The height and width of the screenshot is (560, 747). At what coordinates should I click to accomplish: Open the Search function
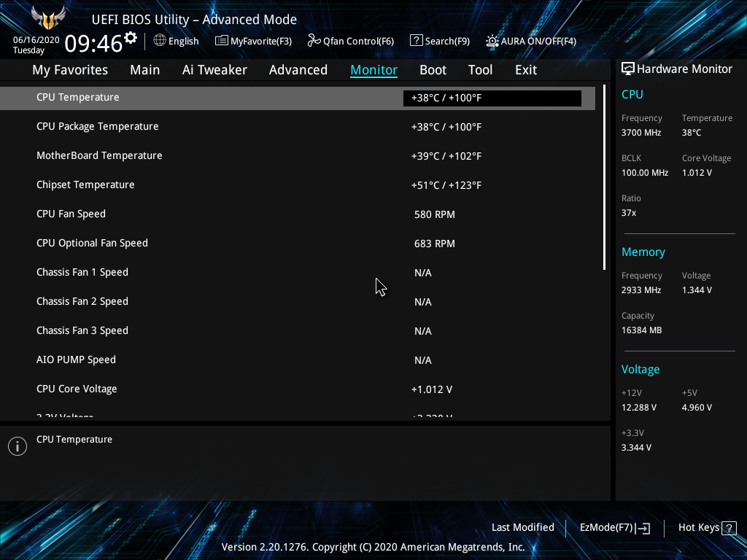(x=440, y=41)
